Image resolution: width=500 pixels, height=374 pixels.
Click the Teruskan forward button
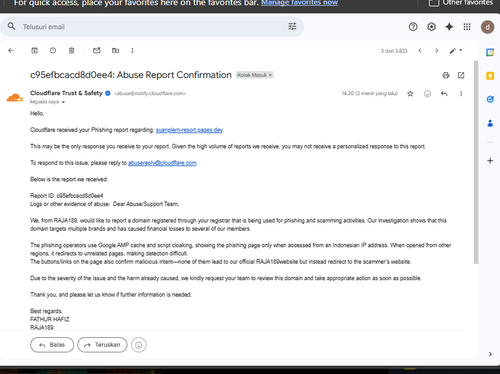(102, 345)
